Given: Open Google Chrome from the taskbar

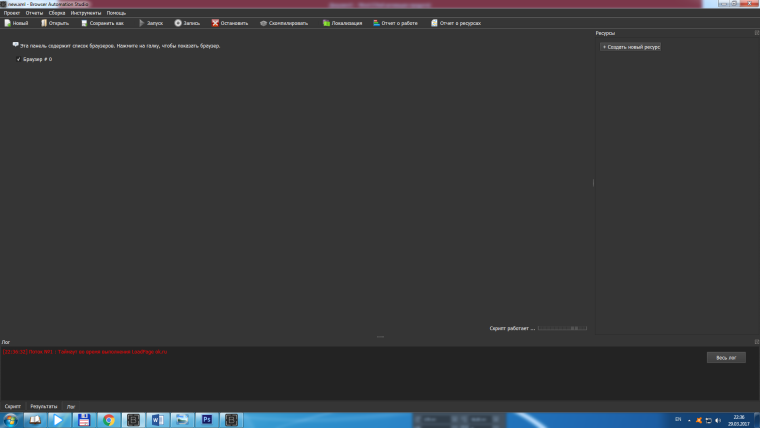Looking at the screenshot, I should coord(109,420).
